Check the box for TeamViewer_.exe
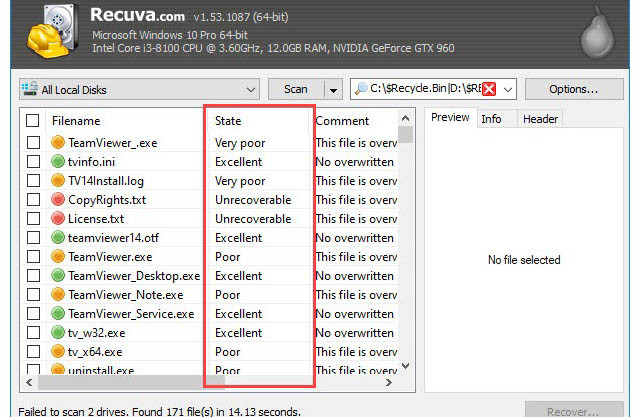The height and width of the screenshot is (417, 640). [x=33, y=142]
